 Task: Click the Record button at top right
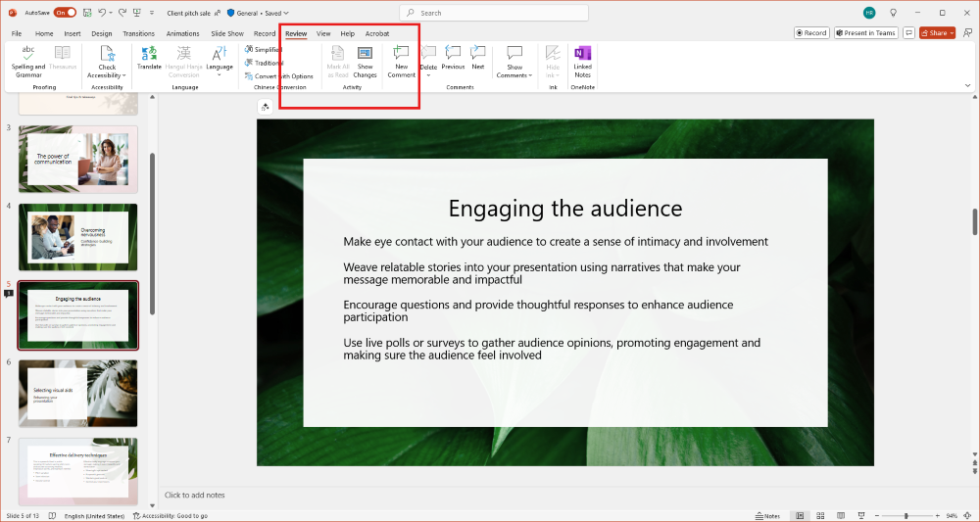pos(811,33)
